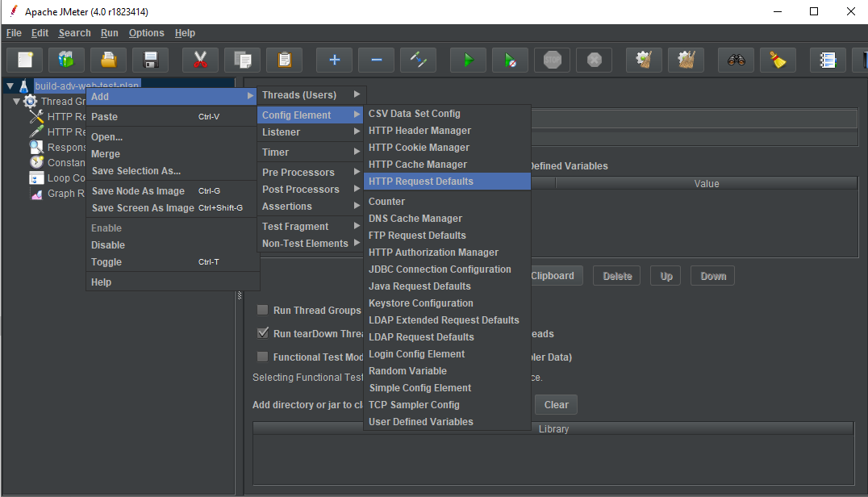
Task: Click the broom Reset Search icon
Action: 778,60
